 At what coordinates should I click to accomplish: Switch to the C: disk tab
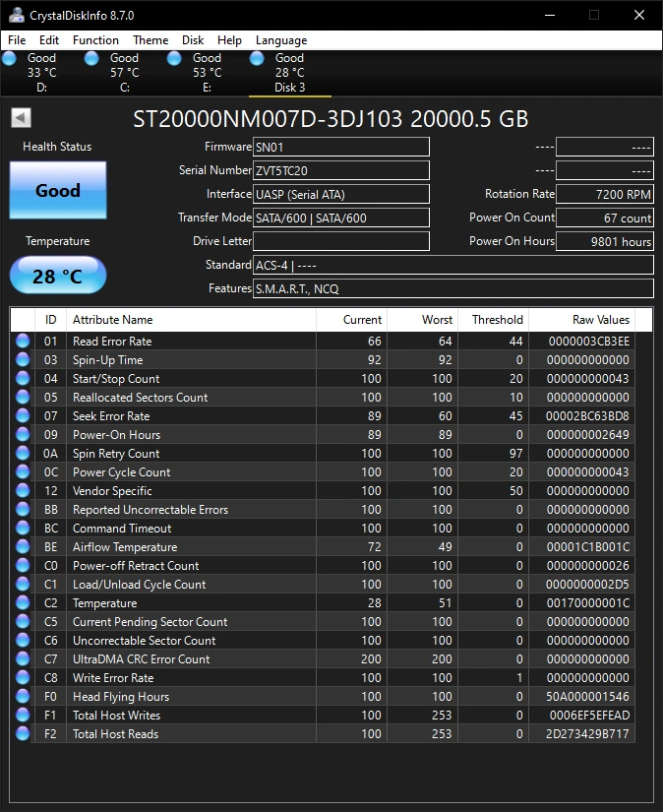pyautogui.click(x=124, y=73)
